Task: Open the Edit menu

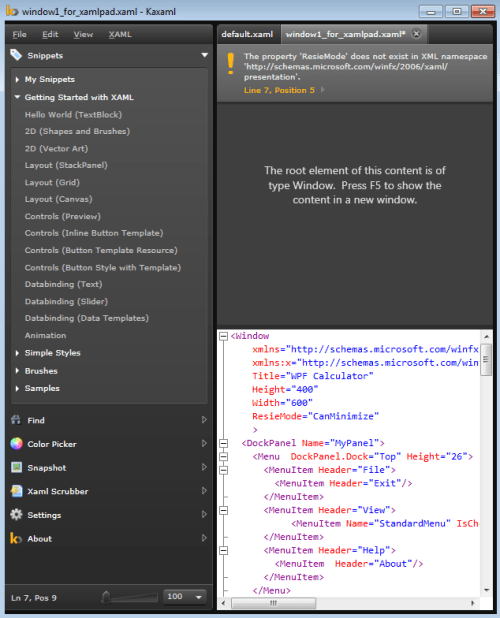Action: tap(50, 34)
